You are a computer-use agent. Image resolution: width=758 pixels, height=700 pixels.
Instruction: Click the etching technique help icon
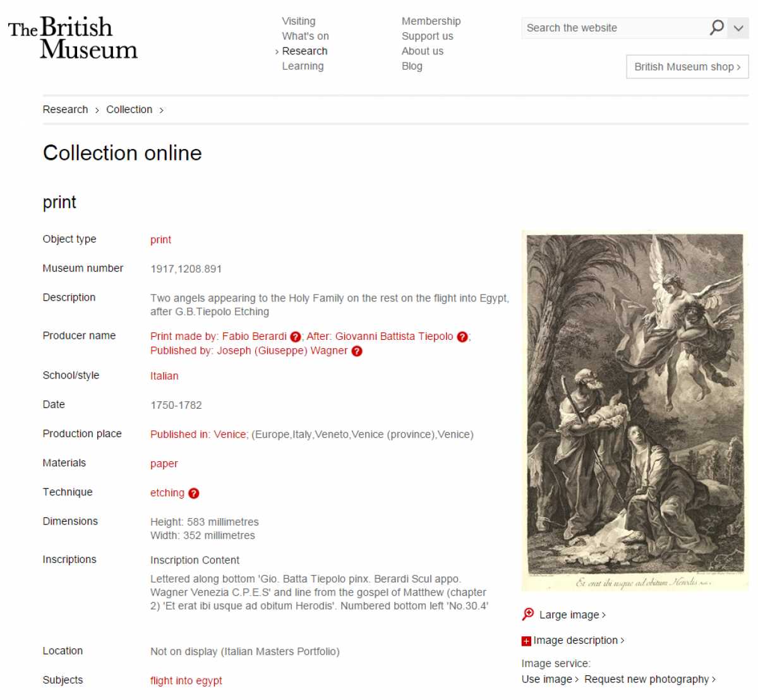[x=194, y=493]
